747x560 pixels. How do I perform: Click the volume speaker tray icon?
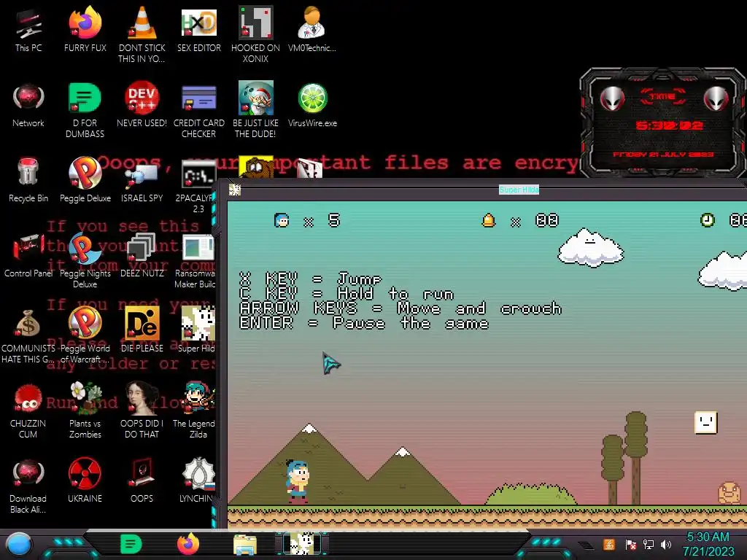[x=666, y=544]
